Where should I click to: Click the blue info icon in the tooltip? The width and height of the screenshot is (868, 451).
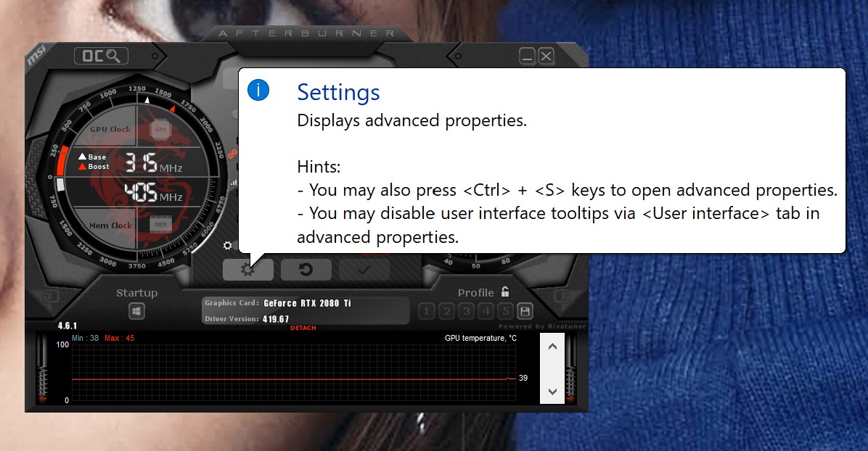point(258,90)
